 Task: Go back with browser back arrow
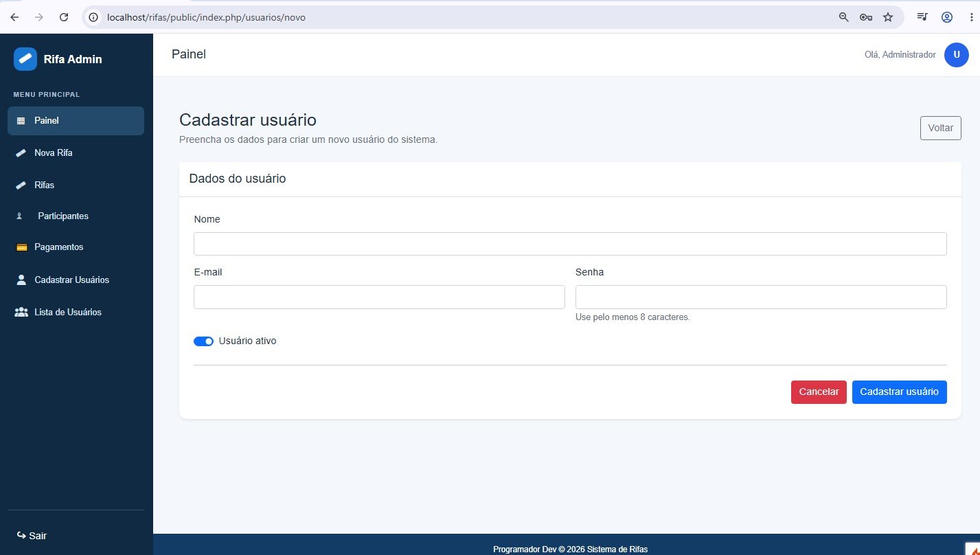pos(14,17)
